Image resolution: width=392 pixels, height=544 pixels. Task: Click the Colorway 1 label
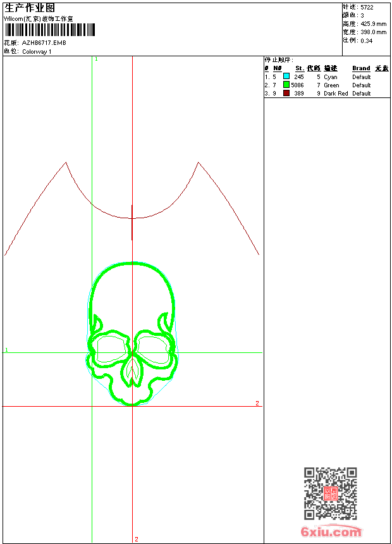click(x=37, y=51)
